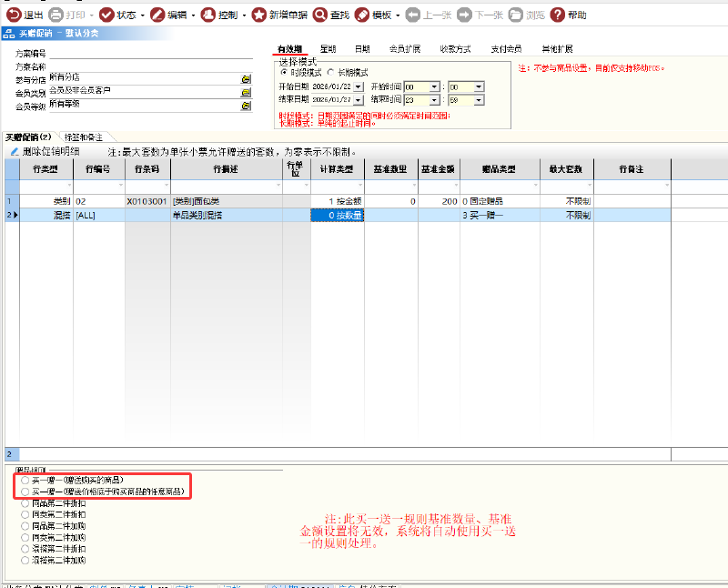Click the 基准金额 column header
This screenshot has height=588, width=728.
[439, 169]
